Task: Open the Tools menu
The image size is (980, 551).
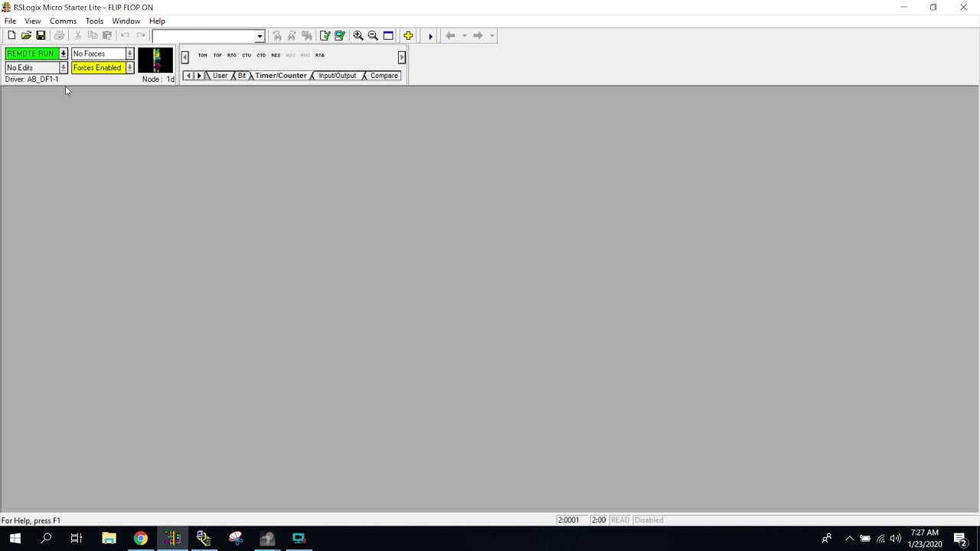Action: pyautogui.click(x=94, y=21)
